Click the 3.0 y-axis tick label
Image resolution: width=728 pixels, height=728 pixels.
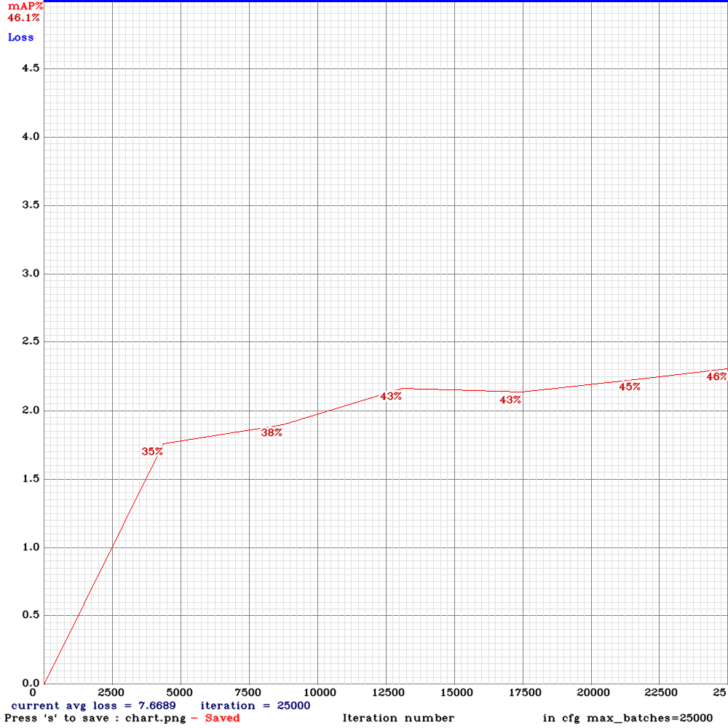click(31, 274)
